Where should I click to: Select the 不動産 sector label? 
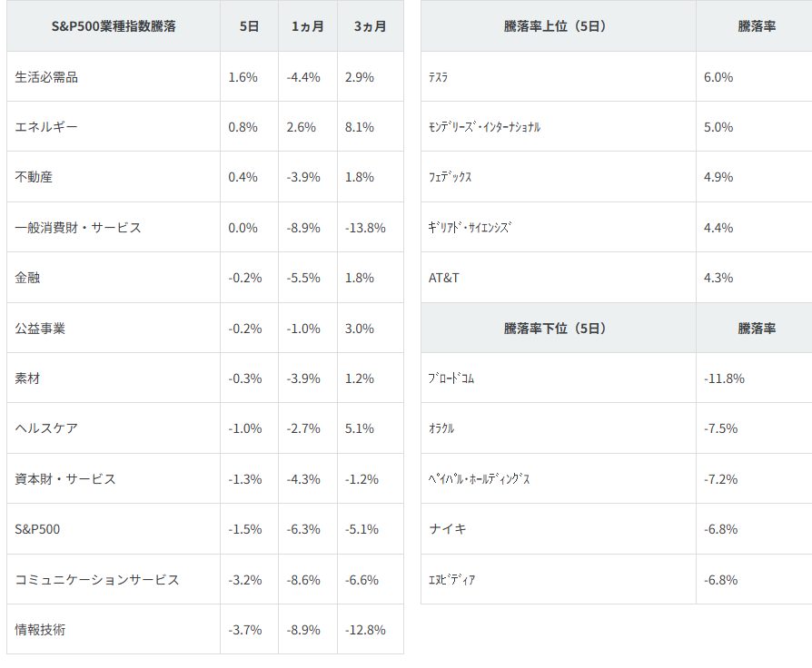point(34,177)
